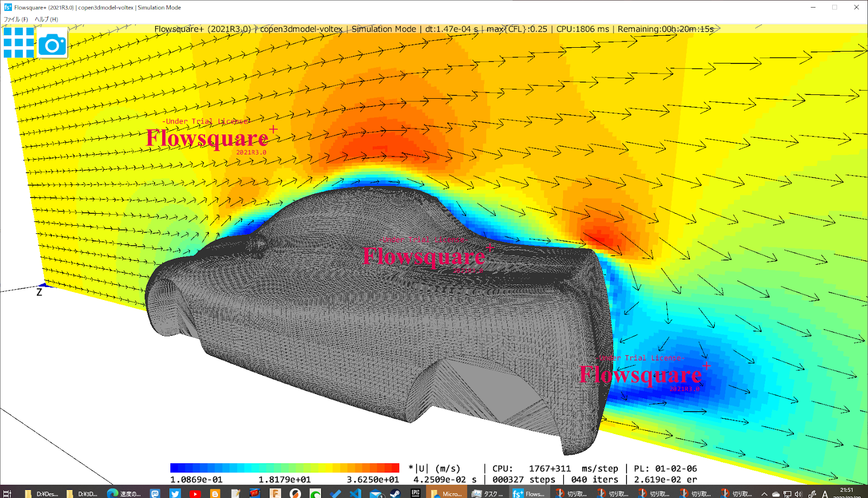868x498 pixels.
Task: Open YouTube from the taskbar
Action: 195,493
